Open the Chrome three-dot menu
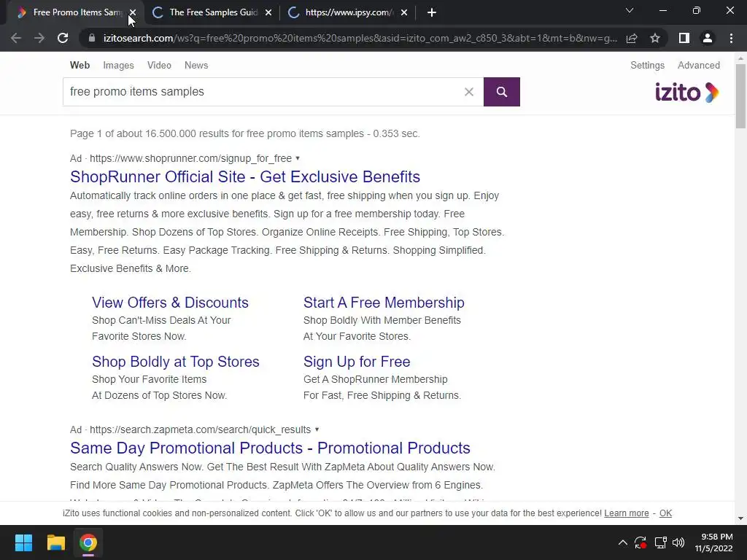The image size is (747, 560). click(731, 38)
